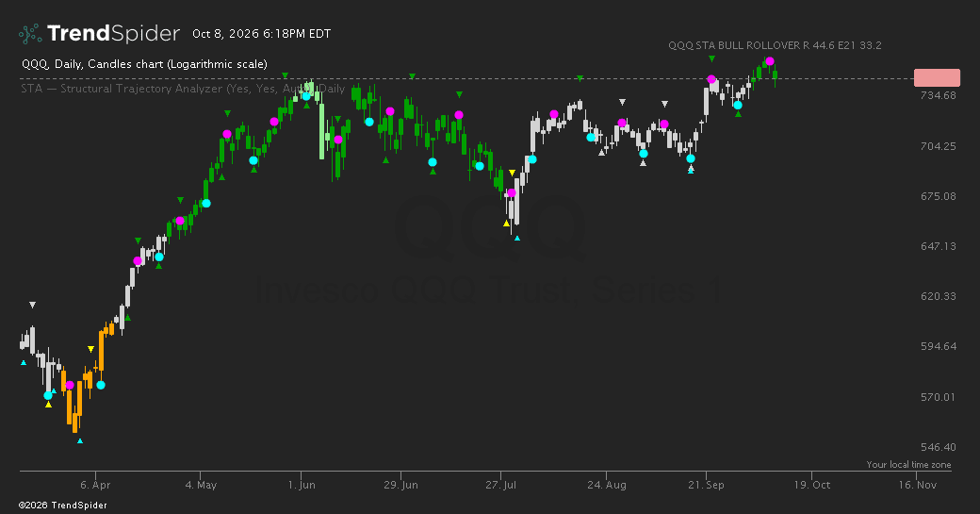This screenshot has width=980, height=514.
Task: Click the TrendSpider spider-web logo icon
Action: 30,33
